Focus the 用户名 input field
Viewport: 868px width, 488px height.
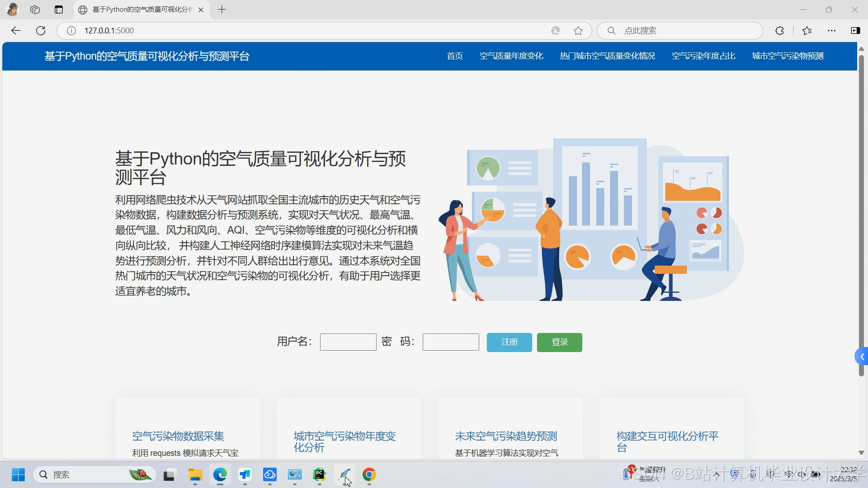click(348, 342)
